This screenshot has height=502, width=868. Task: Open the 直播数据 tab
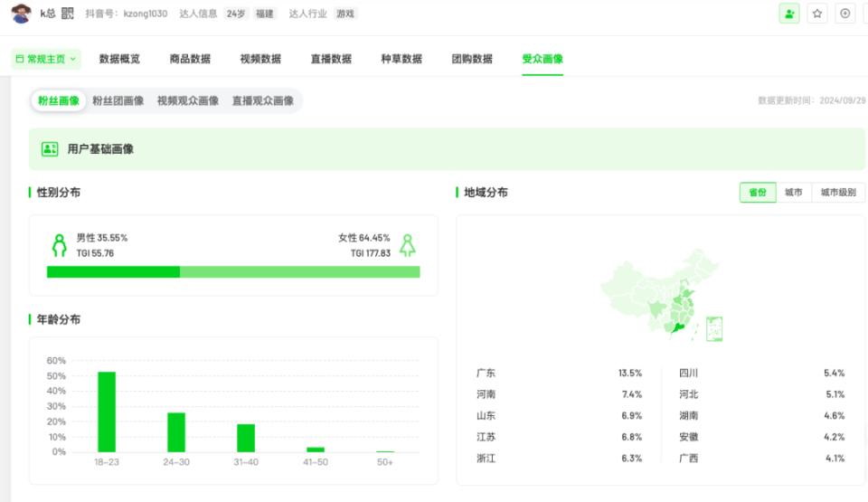[331, 59]
